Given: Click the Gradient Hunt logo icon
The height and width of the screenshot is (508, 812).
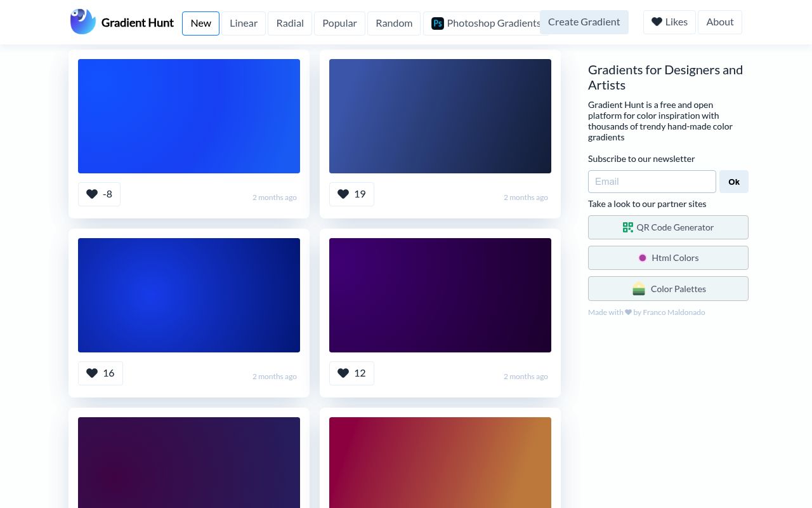Looking at the screenshot, I should coord(83,22).
